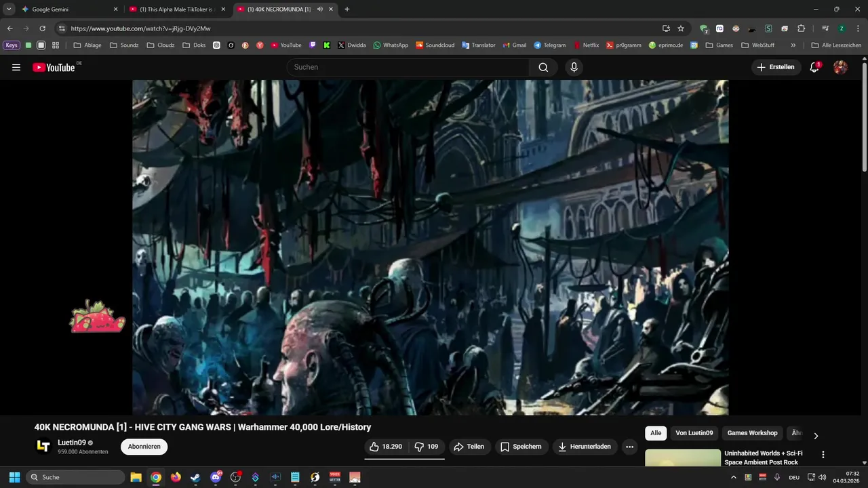Open Alle Lesezeichen folder
The image size is (868, 488).
[x=836, y=45]
